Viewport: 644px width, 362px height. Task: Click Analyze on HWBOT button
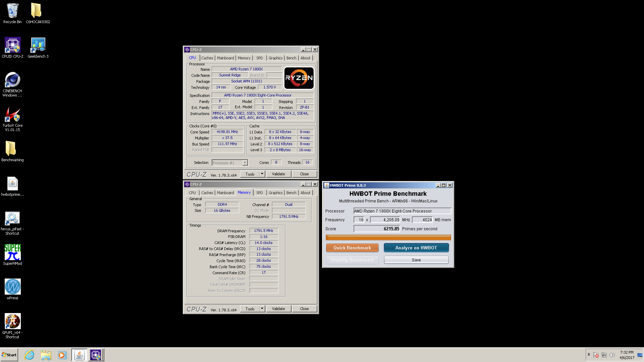pos(416,248)
